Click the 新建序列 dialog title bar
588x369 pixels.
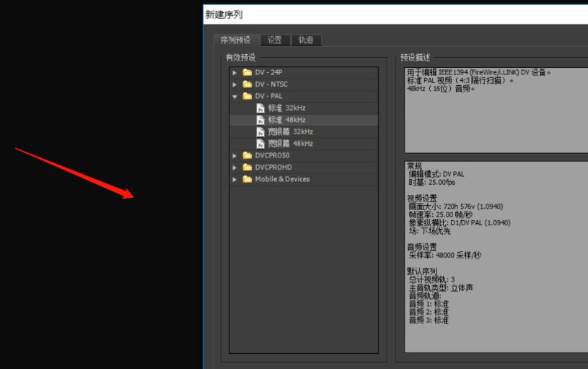395,14
